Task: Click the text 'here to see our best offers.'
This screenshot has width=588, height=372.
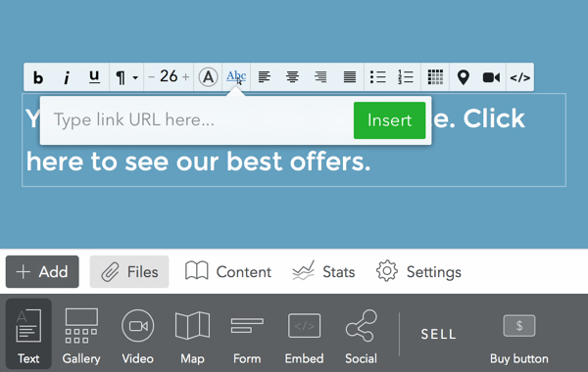Action: 198,162
